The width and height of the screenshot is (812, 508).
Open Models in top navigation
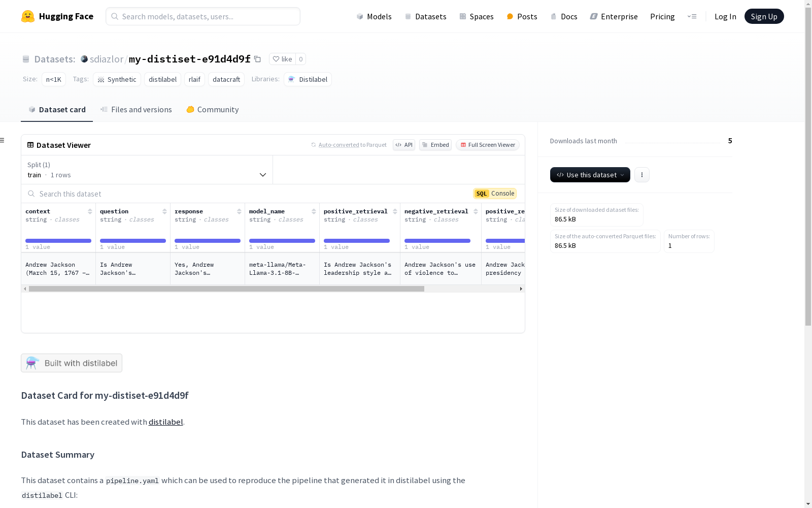click(x=374, y=16)
